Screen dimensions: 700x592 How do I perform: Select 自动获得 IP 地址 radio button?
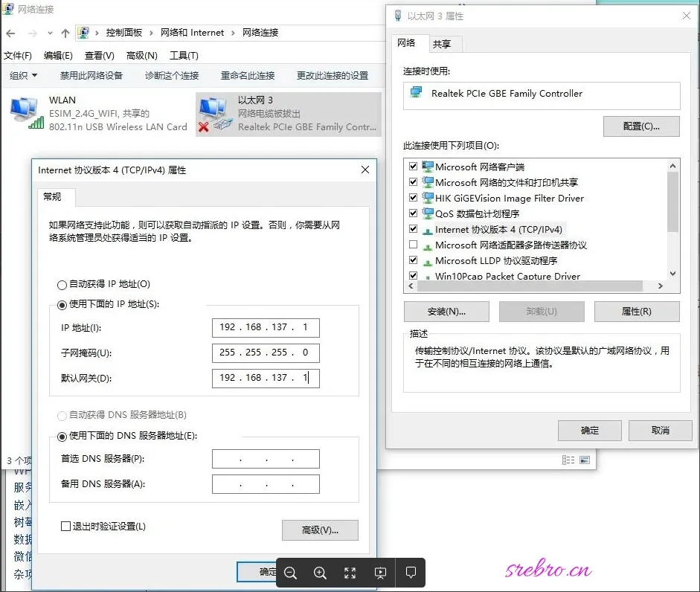coord(62,285)
